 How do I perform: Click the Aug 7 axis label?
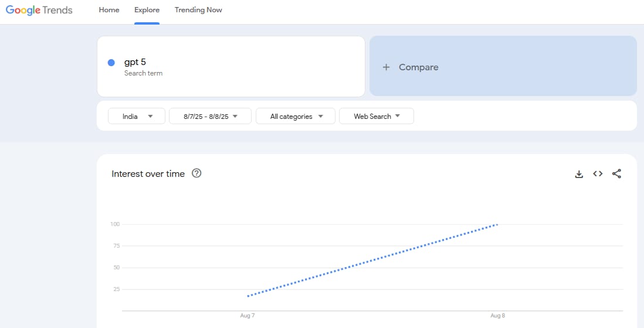coord(248,316)
